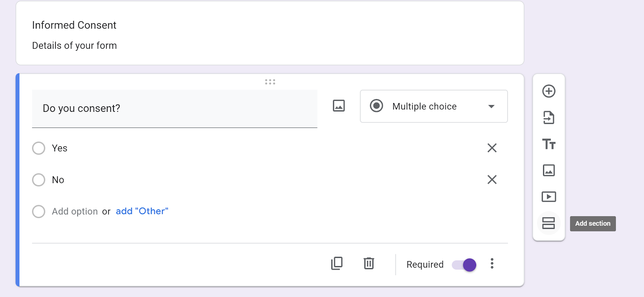Duplicate the consent question

pos(337,264)
